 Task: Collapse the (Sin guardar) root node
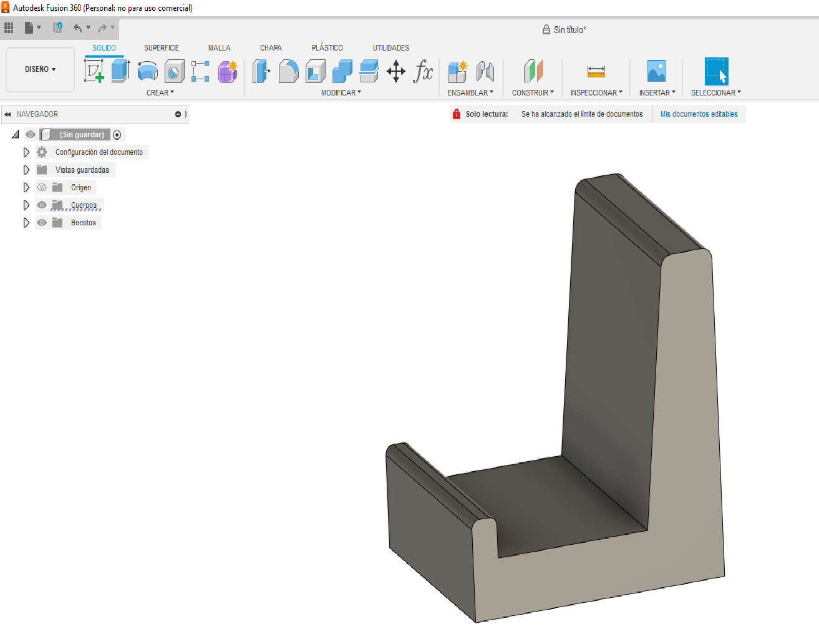point(16,135)
